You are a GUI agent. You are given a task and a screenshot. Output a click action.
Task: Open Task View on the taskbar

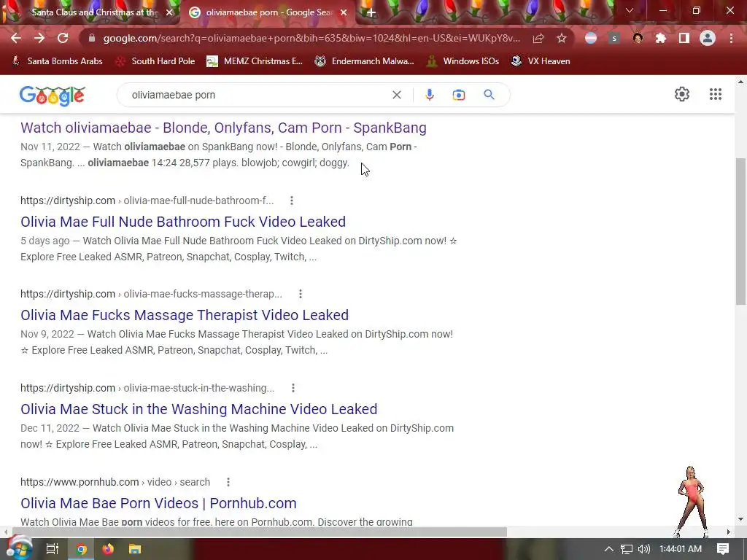click(x=52, y=549)
